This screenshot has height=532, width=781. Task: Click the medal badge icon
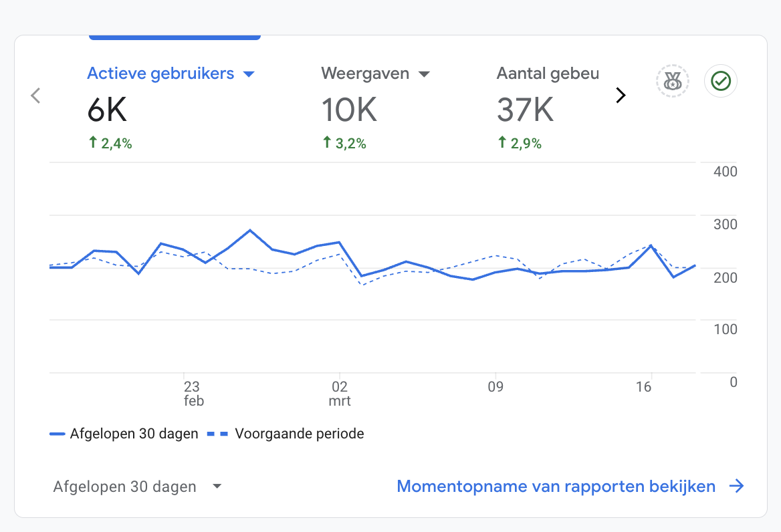pyautogui.click(x=672, y=82)
